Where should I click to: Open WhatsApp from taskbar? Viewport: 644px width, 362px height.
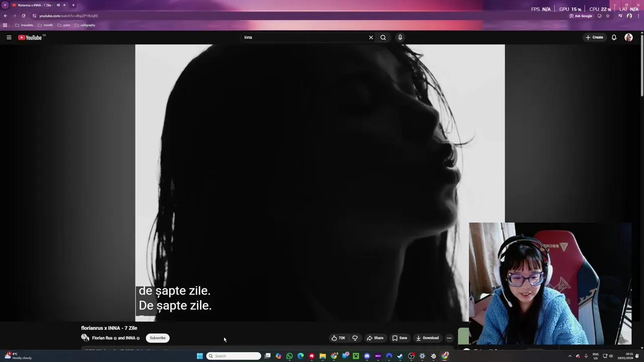coord(289,356)
